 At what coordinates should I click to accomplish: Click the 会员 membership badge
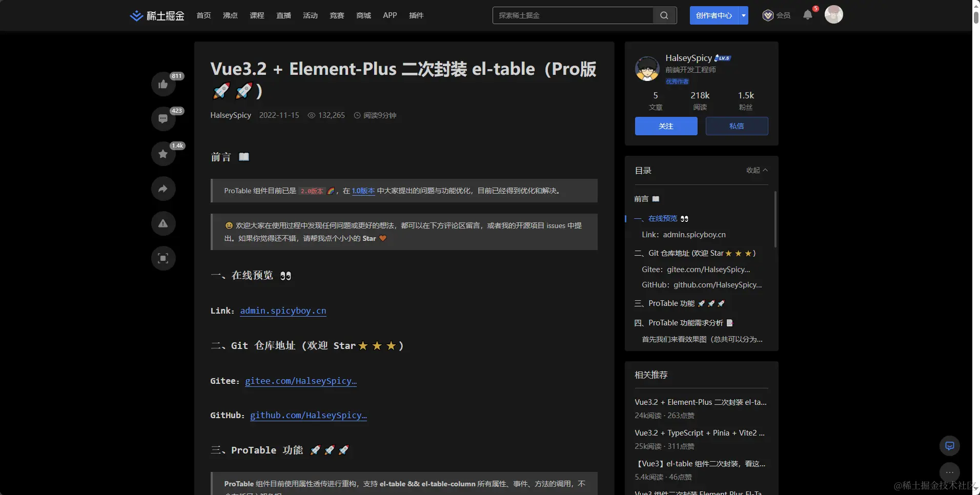coord(775,15)
